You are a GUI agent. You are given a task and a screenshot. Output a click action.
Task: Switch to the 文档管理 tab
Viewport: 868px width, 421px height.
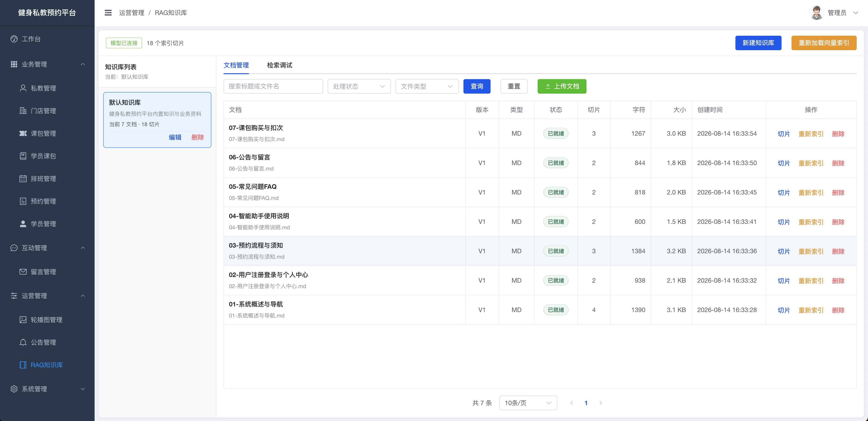click(x=236, y=65)
